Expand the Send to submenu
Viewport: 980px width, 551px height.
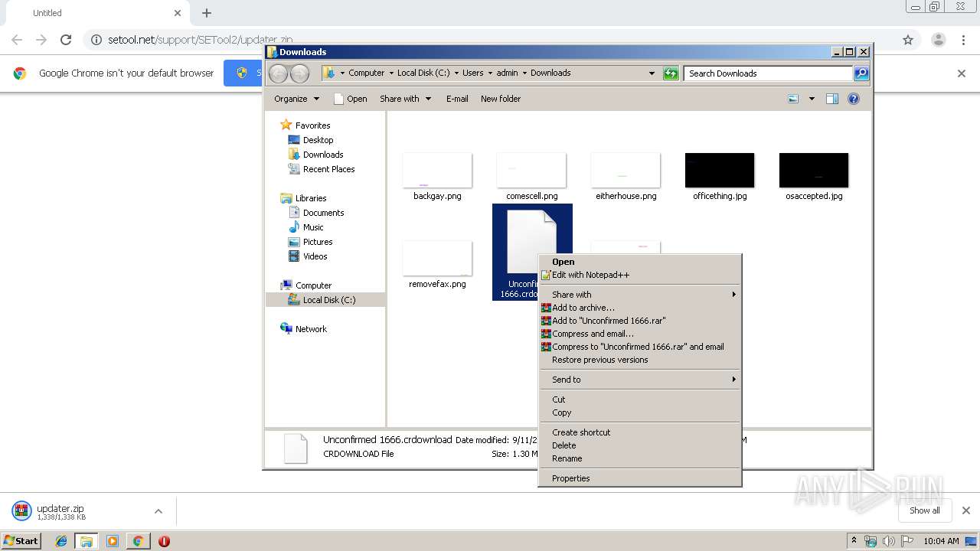[640, 380]
